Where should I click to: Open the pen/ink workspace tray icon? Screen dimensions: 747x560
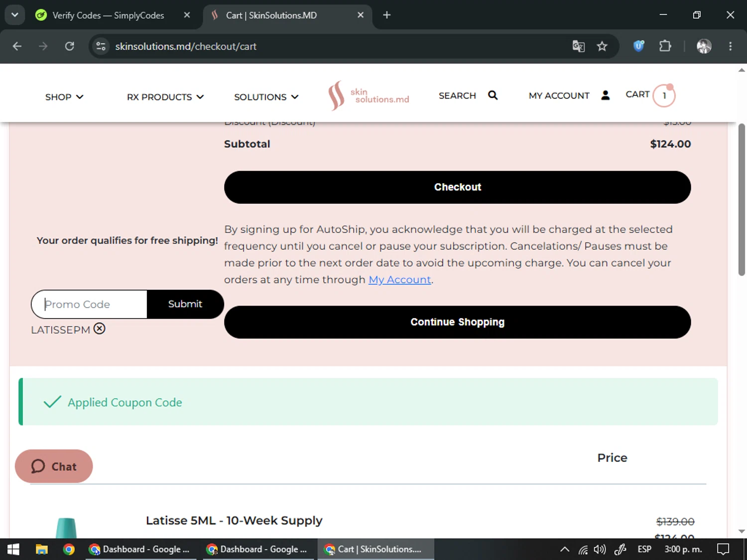(x=620, y=550)
